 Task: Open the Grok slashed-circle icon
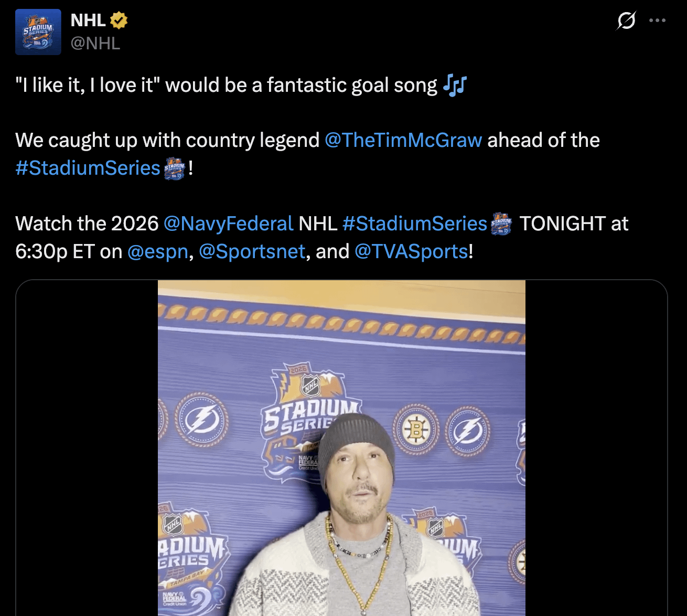[x=626, y=21]
